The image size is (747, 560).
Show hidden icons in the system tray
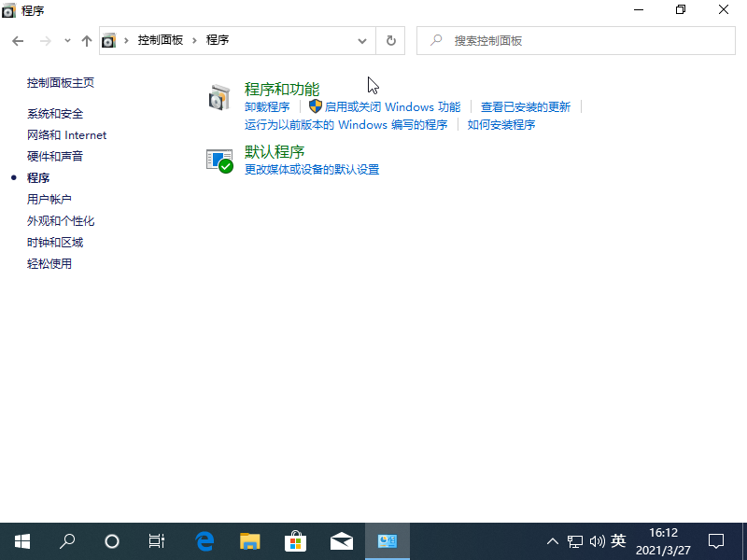553,541
